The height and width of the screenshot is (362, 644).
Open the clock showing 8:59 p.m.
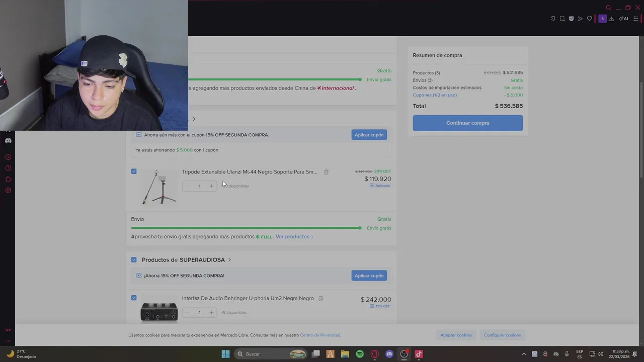point(619,354)
